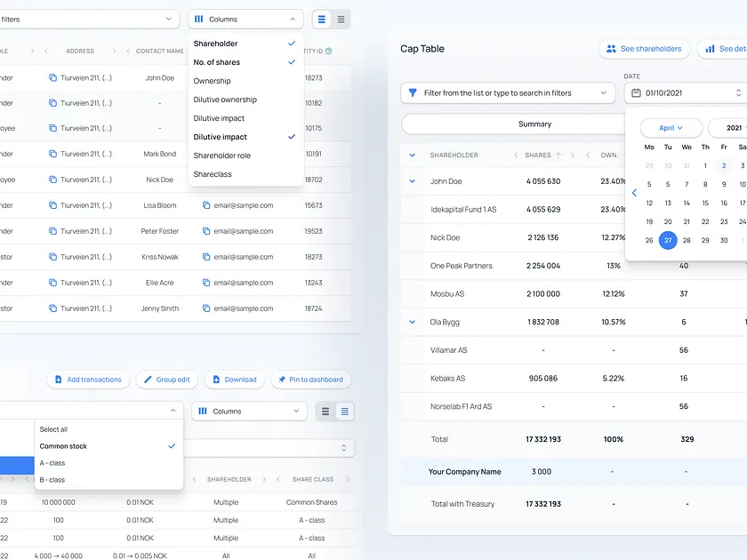This screenshot has width=747, height=560.
Task: Click the See shareholders button
Action: tap(644, 49)
